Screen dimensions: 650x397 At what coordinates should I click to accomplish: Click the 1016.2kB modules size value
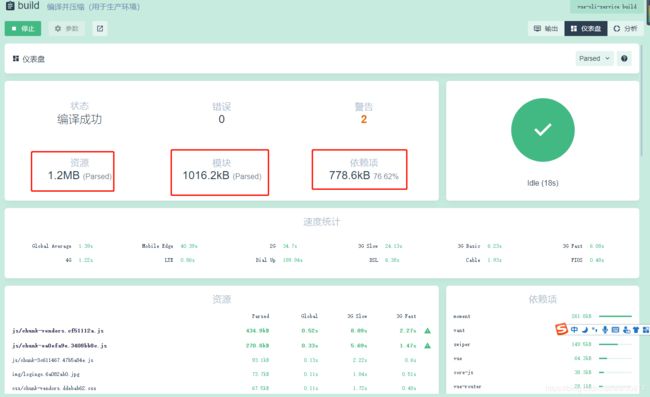coord(206,175)
